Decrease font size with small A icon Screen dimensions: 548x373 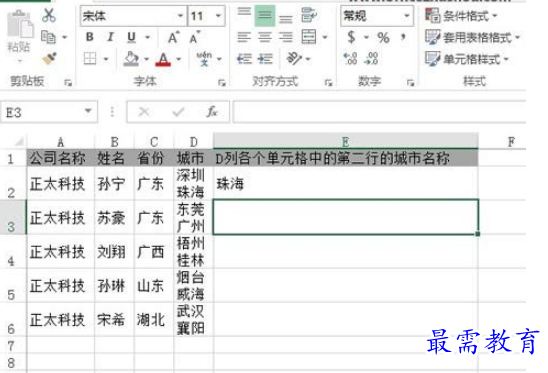(x=194, y=37)
